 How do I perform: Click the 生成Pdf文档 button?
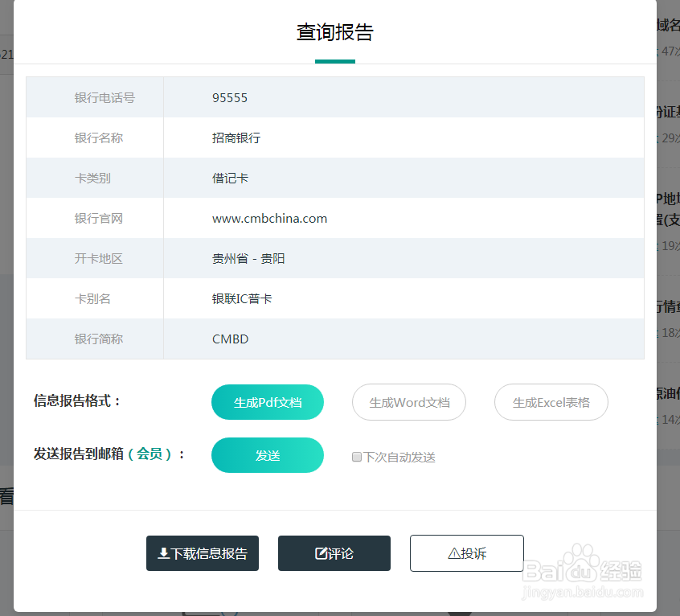click(x=268, y=402)
